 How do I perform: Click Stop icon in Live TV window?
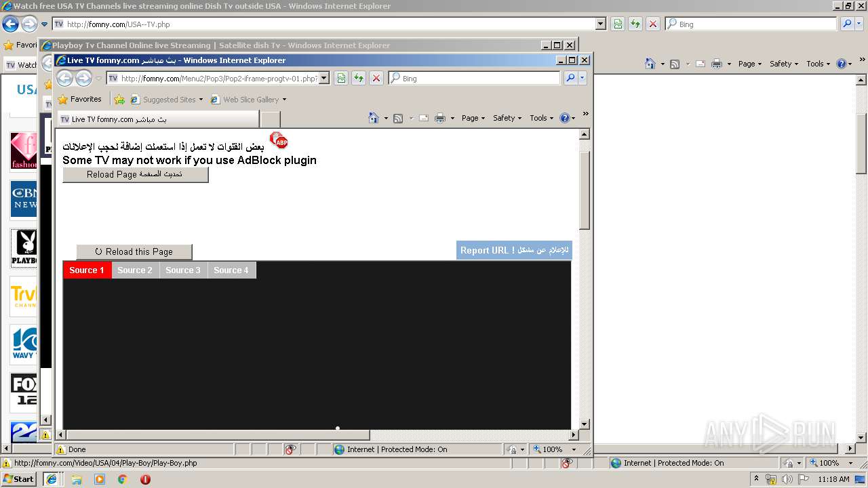376,78
